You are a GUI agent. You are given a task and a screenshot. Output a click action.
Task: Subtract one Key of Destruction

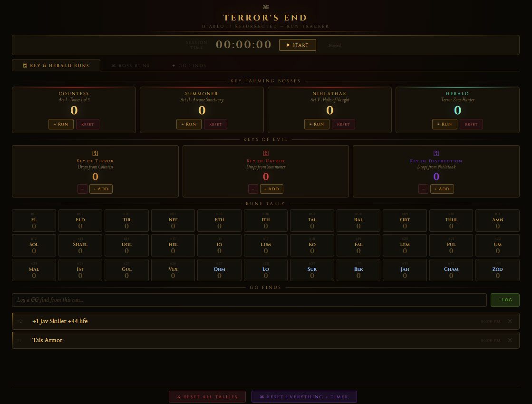pos(424,189)
